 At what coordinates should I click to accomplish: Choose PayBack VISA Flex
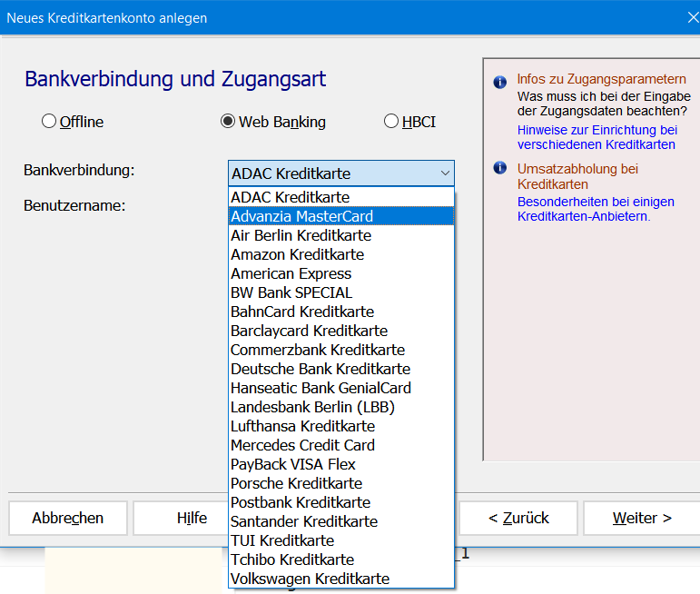coord(292,464)
